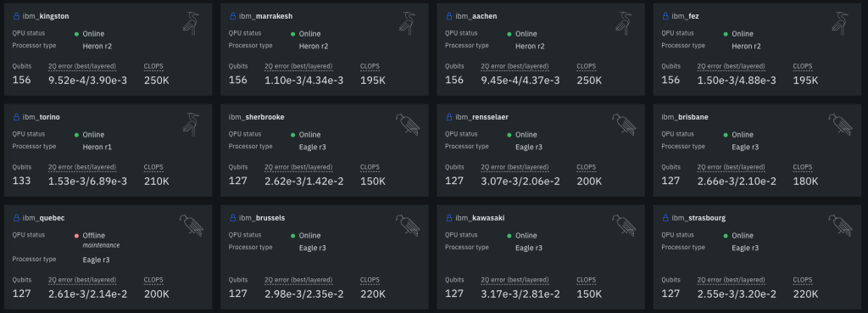Open the ibm_brussels backend name link
The height and width of the screenshot is (313, 868).
click(x=262, y=218)
